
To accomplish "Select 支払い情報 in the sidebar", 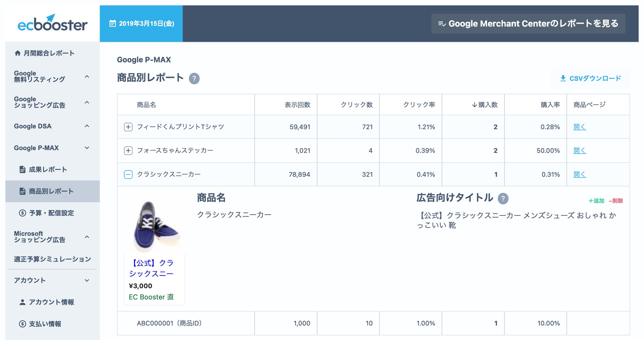I will (x=45, y=324).
